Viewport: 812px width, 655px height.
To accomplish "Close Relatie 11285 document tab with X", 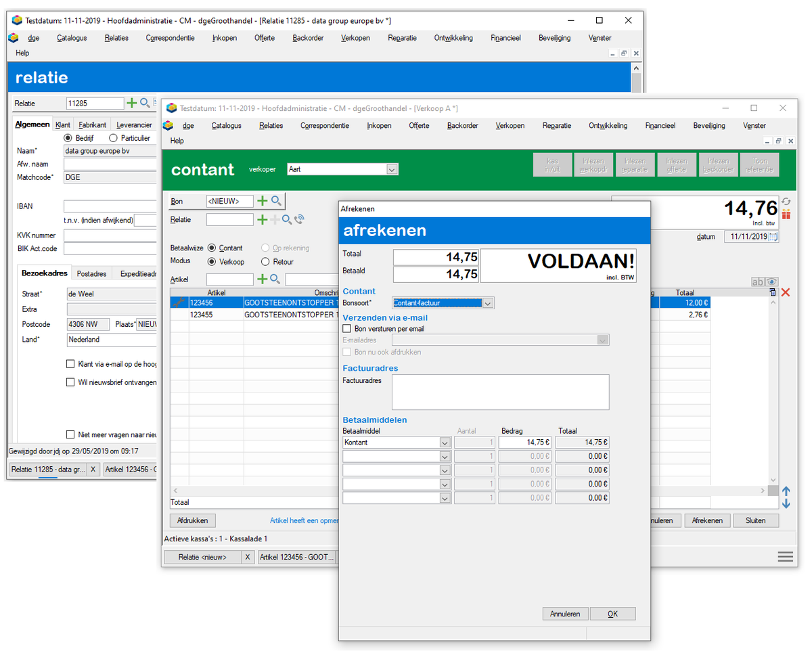I will pyautogui.click(x=93, y=470).
